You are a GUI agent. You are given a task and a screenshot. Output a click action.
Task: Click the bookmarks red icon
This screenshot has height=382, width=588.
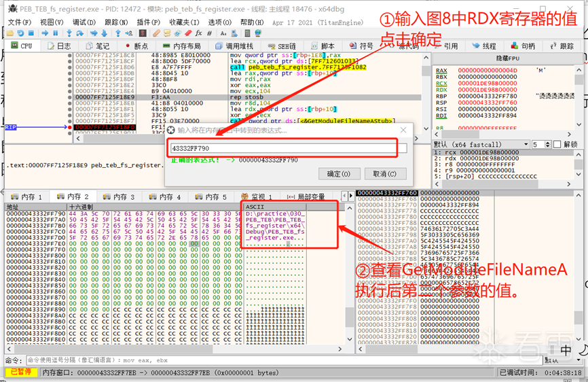point(188,33)
